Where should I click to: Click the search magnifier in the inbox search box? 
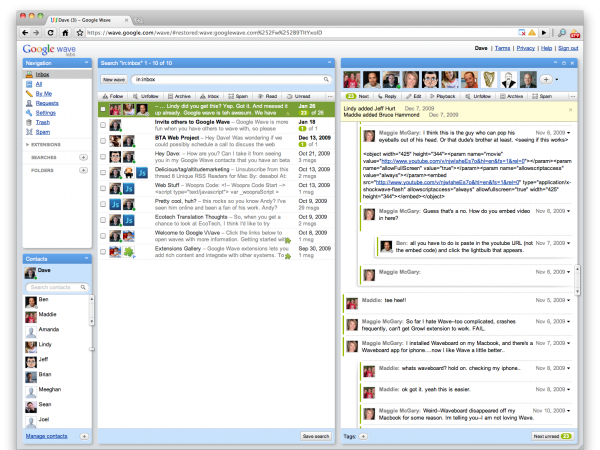326,80
